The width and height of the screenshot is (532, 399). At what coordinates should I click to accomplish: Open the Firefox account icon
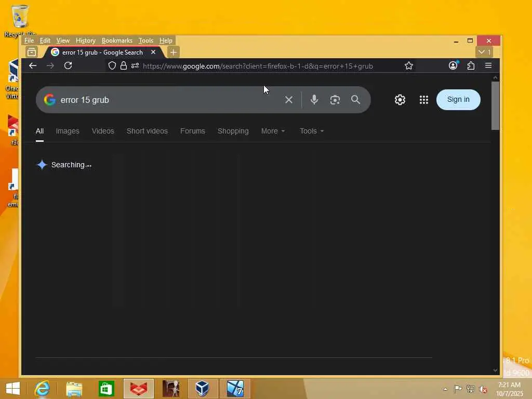click(x=453, y=65)
